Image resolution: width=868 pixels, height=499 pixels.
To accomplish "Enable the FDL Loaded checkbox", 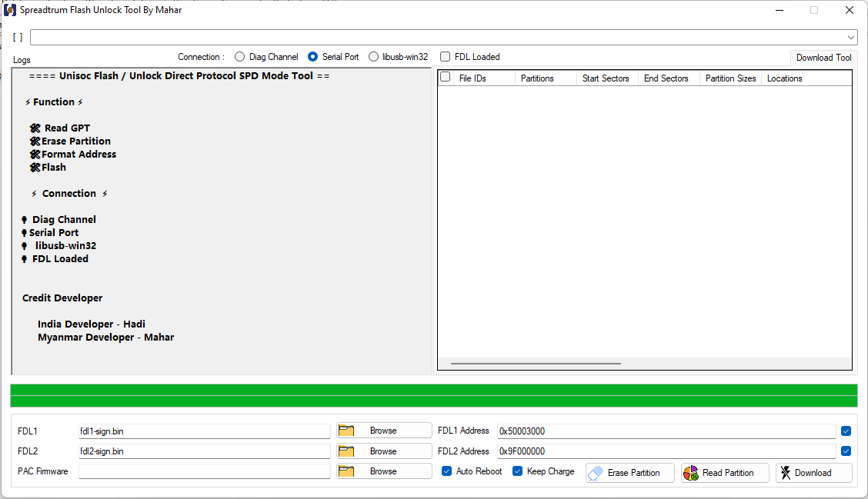I will [445, 56].
